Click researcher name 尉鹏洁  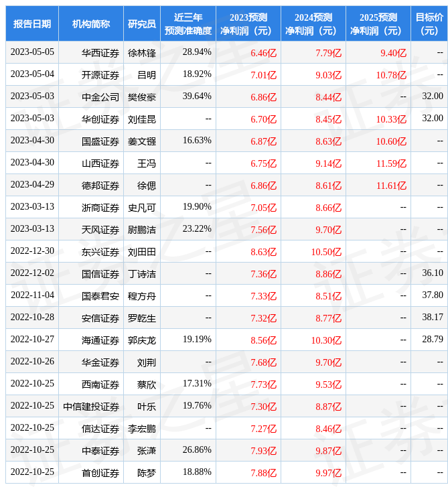pyautogui.click(x=142, y=230)
